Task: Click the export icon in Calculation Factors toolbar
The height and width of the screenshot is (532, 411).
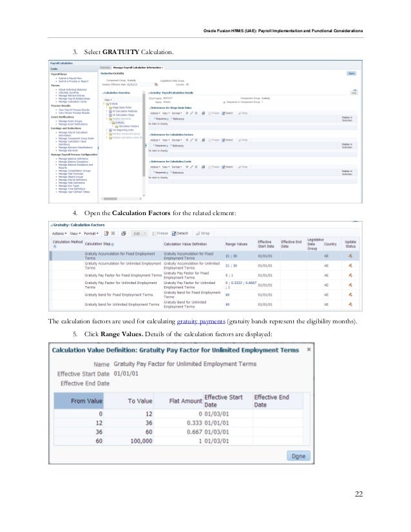Action: (124, 233)
